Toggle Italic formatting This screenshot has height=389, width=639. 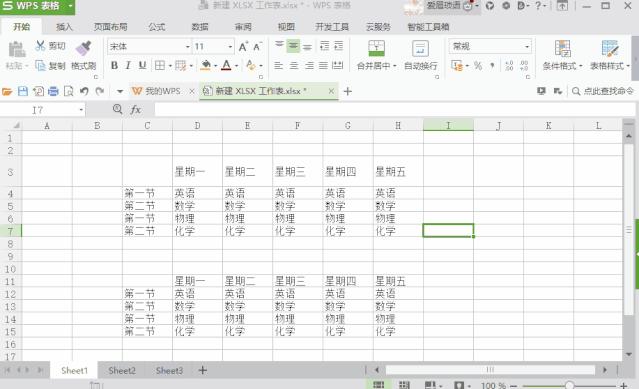(128, 65)
